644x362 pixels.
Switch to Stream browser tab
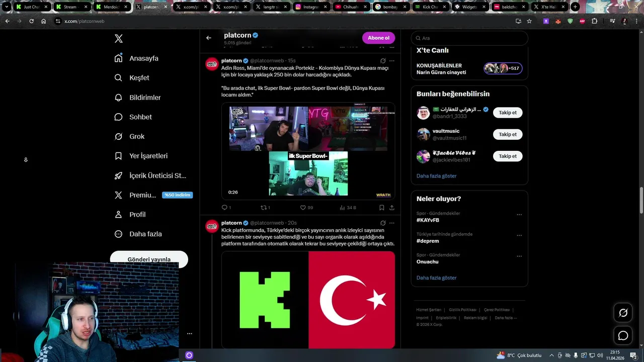tap(71, 7)
